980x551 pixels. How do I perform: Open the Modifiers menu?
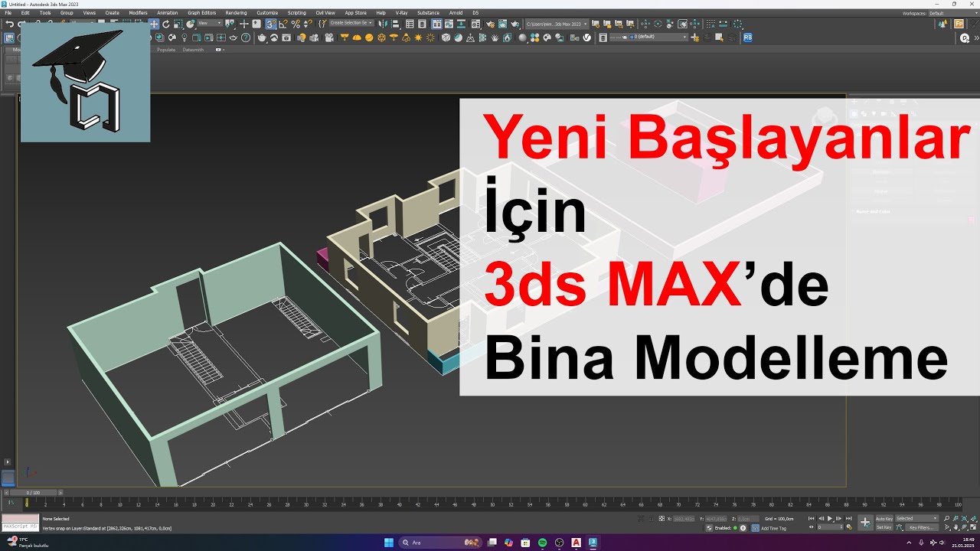[x=139, y=13]
